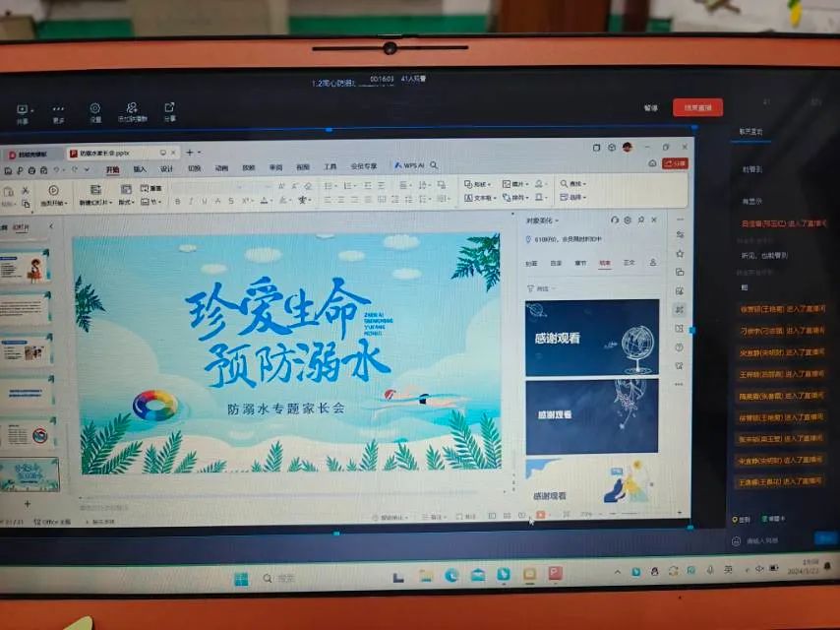Select the 结束 tab in beautify panel
Screen dimensions: 840x630
(x=605, y=263)
